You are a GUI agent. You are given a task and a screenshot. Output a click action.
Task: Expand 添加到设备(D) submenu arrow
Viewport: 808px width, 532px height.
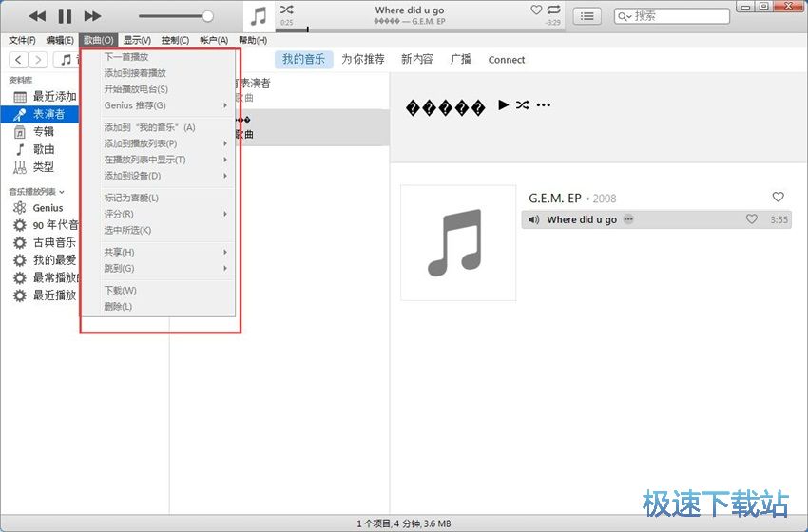[225, 176]
